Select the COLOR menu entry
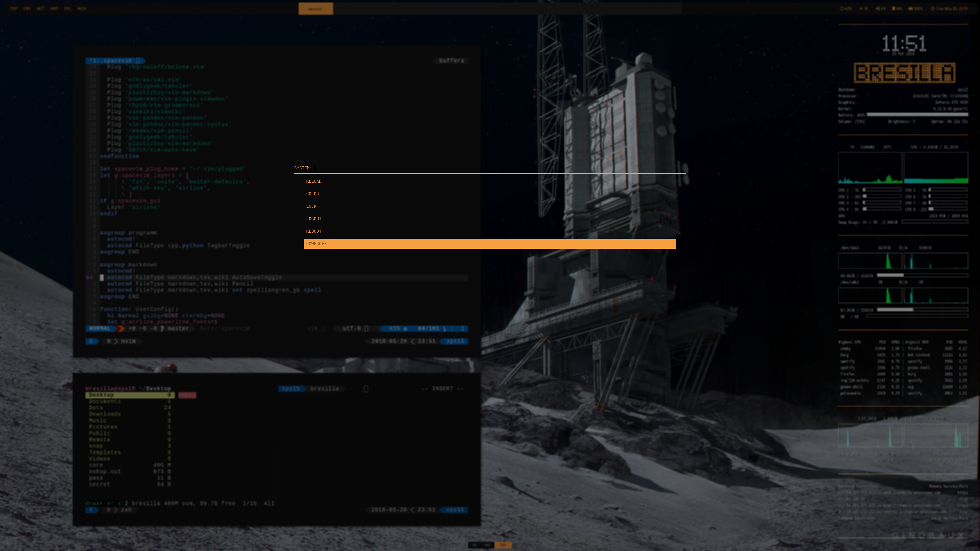 click(312, 194)
